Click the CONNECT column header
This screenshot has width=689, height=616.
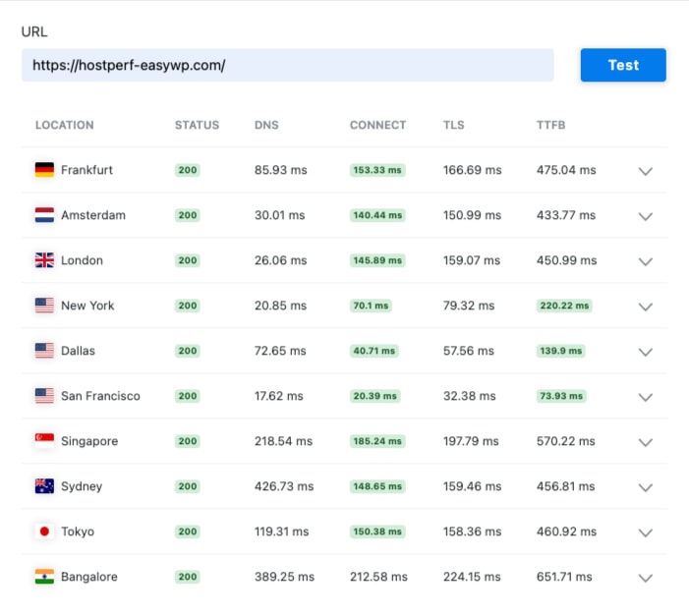(x=377, y=125)
